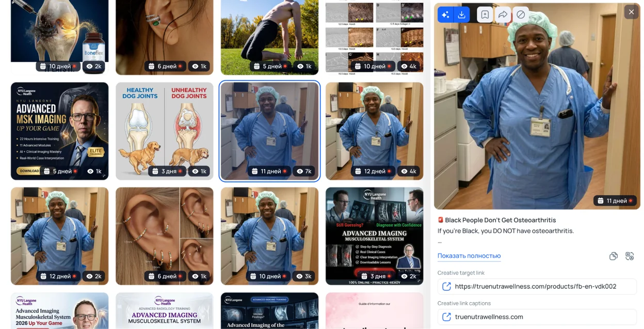Screen dimensions: 644x329
Task: Click 6 дней badge on green earring card
Action: (x=165, y=66)
